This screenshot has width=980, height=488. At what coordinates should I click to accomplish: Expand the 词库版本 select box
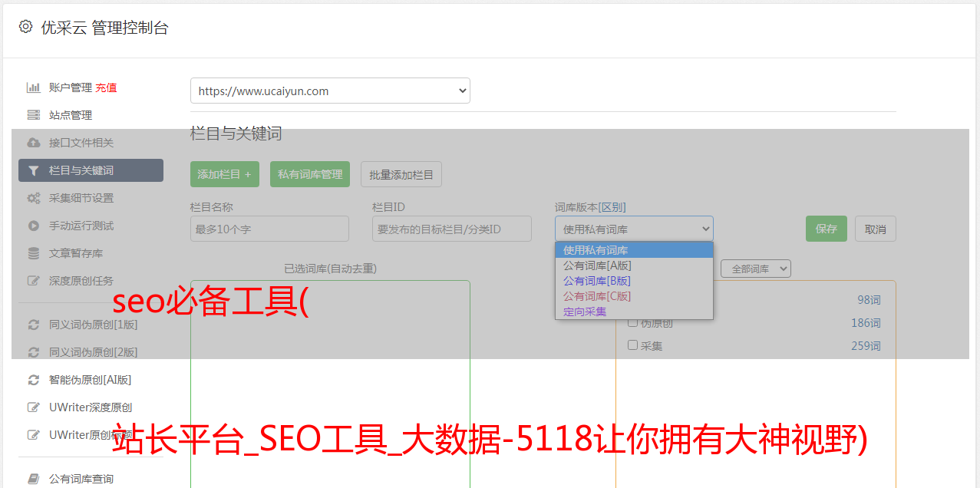tap(634, 229)
